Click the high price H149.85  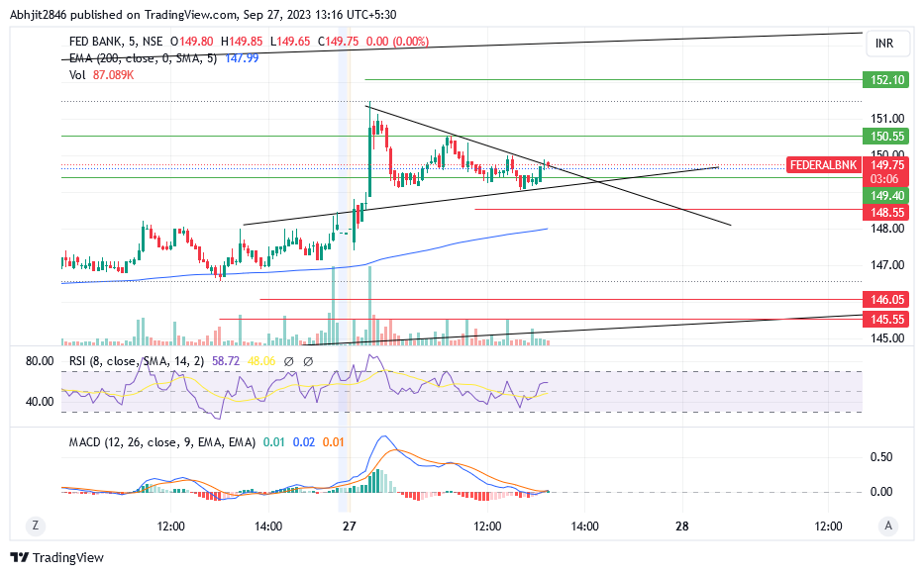pyautogui.click(x=242, y=42)
